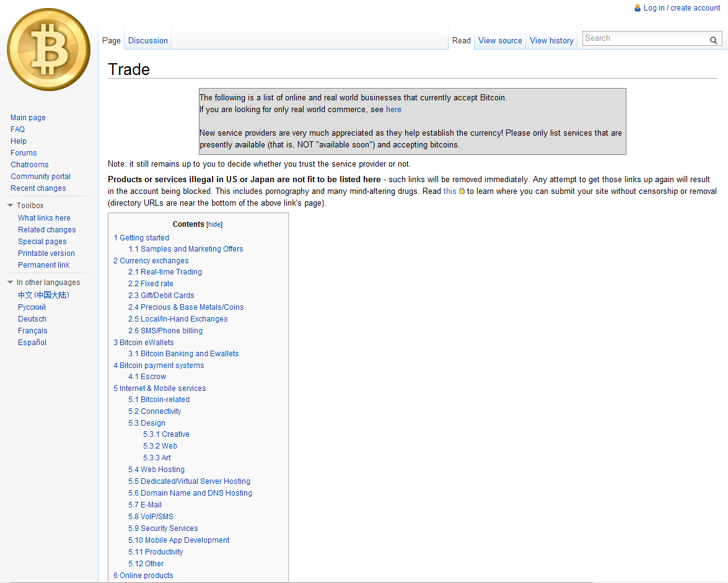This screenshot has height=583, width=728.
Task: Jump to '5 Internet & Mobile services'
Action: (x=160, y=388)
